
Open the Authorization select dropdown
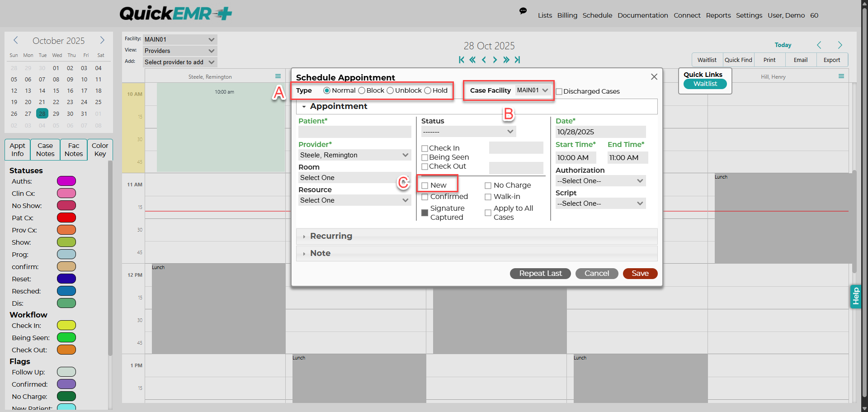(x=600, y=181)
